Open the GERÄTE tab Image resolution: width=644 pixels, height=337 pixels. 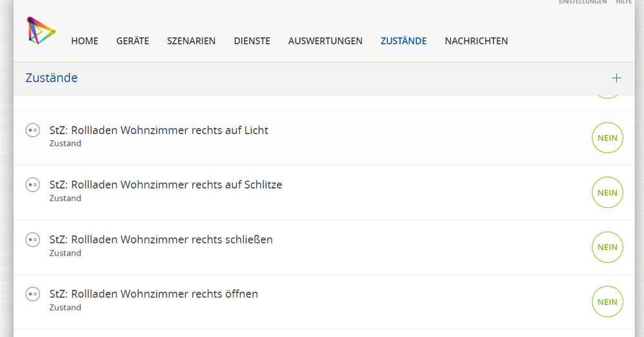pyautogui.click(x=133, y=41)
